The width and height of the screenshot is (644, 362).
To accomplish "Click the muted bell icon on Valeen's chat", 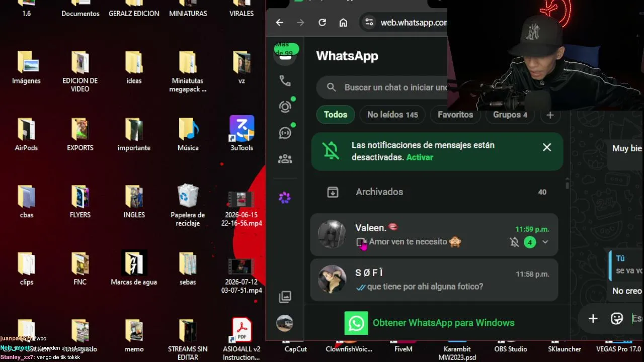I will point(514,242).
